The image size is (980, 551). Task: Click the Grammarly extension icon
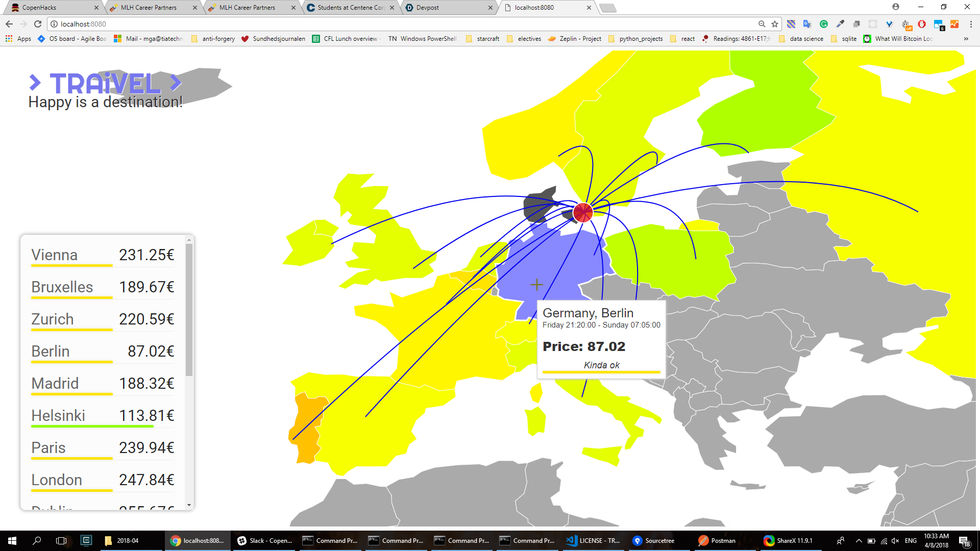coord(824,24)
